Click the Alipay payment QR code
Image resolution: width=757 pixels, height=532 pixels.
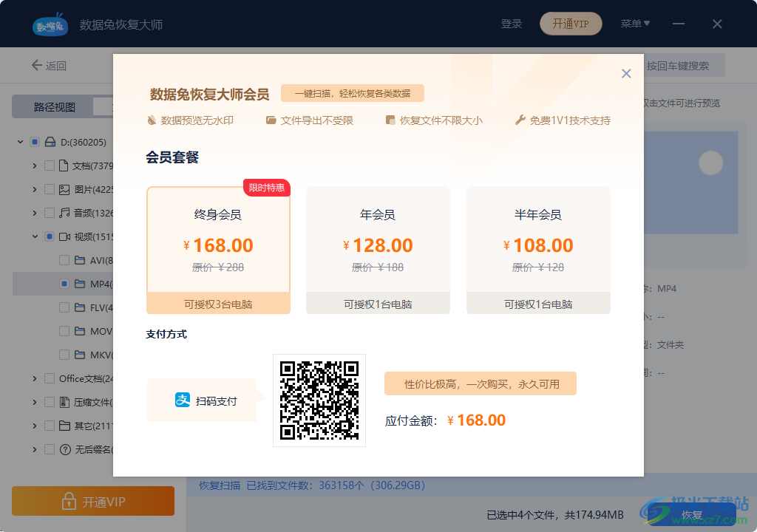click(x=319, y=400)
